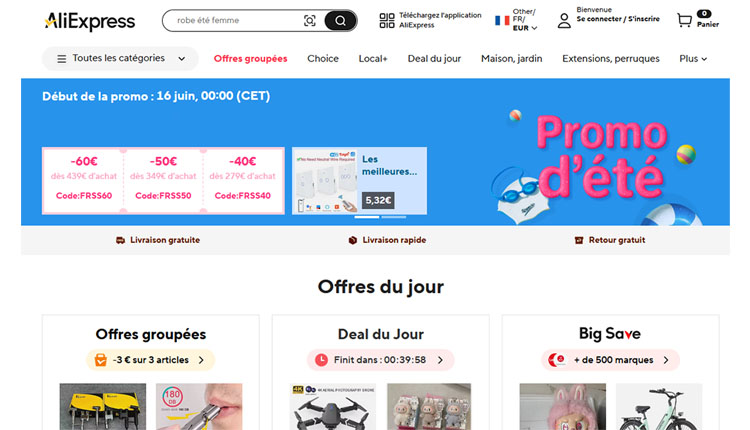Click the Livraison gratuite truck icon
Image resolution: width=750 pixels, height=430 pixels.
point(120,240)
